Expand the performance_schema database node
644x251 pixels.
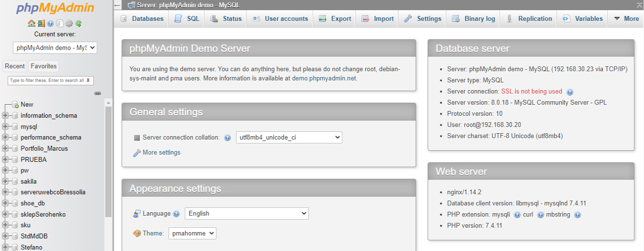pos(5,138)
